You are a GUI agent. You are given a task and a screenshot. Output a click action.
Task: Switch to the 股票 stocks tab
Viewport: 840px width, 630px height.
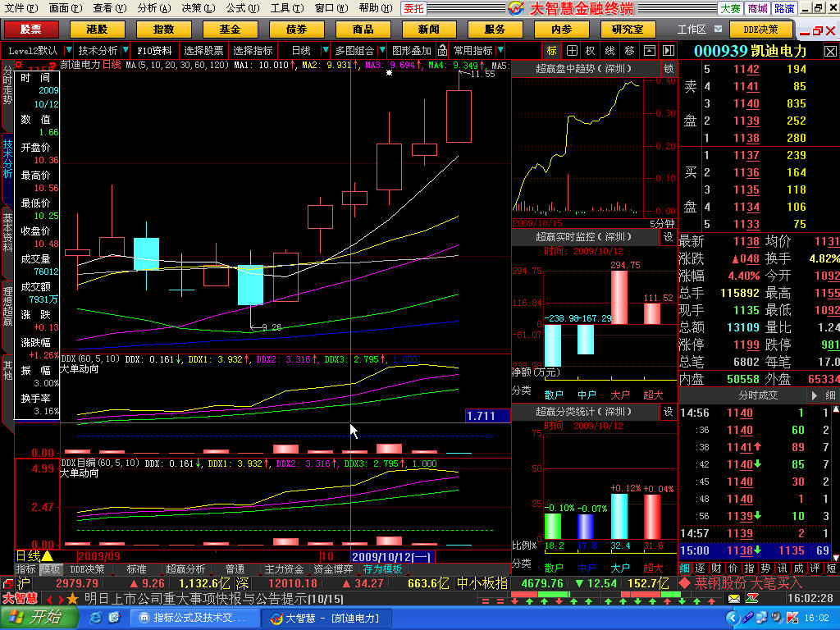(31, 30)
